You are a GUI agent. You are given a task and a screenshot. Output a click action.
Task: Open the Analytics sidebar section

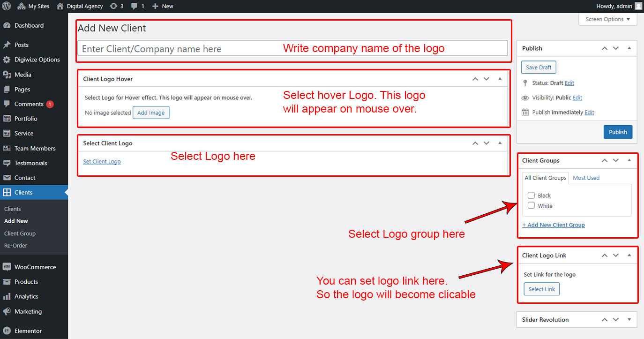click(26, 296)
